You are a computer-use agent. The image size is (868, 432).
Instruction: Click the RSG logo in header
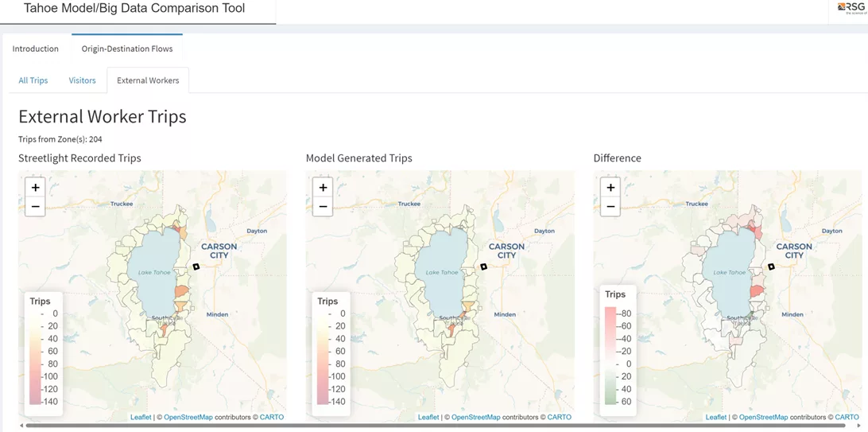850,8
